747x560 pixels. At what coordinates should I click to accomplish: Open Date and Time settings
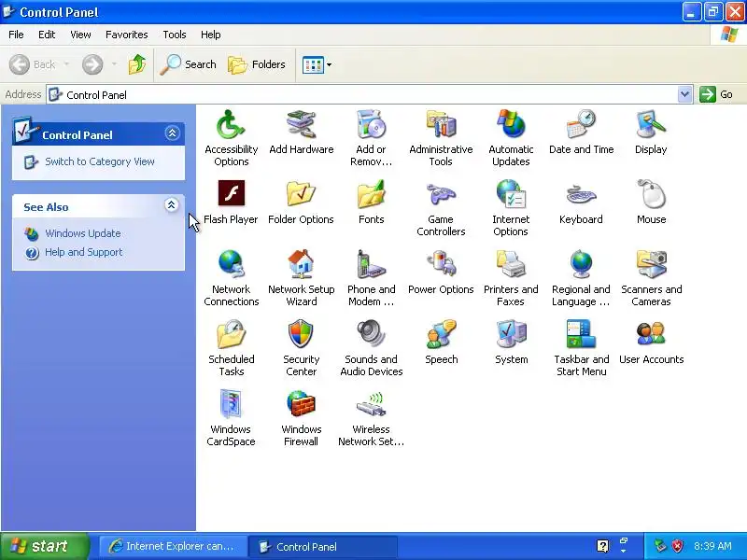pos(581,132)
